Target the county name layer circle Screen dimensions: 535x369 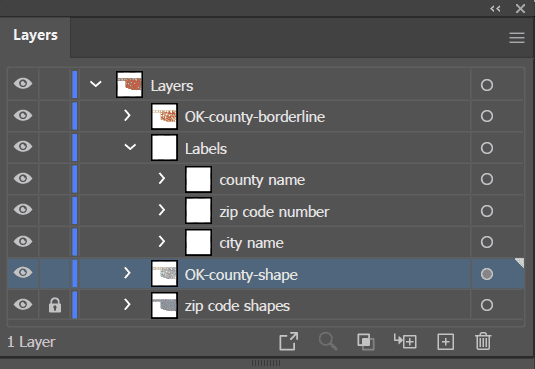pos(487,179)
